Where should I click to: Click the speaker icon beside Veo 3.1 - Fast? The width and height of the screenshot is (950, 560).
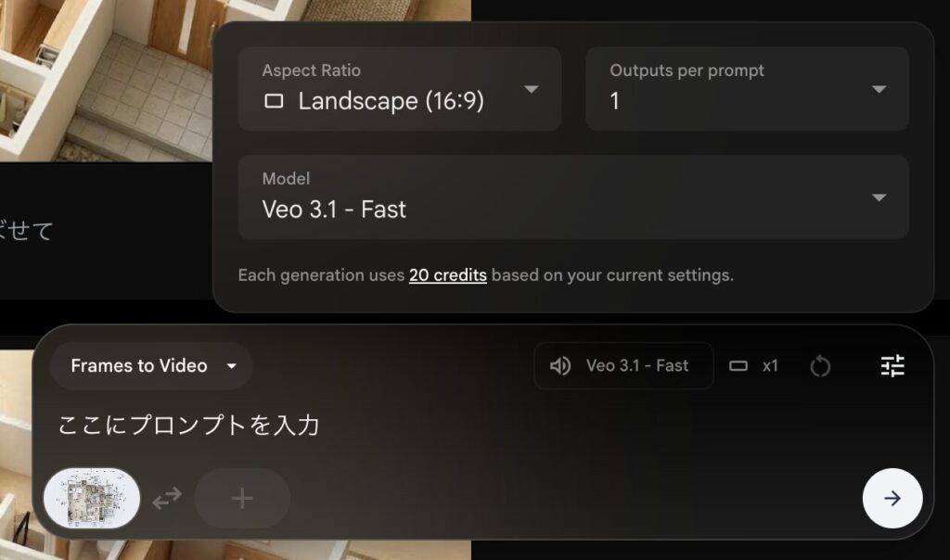click(560, 366)
